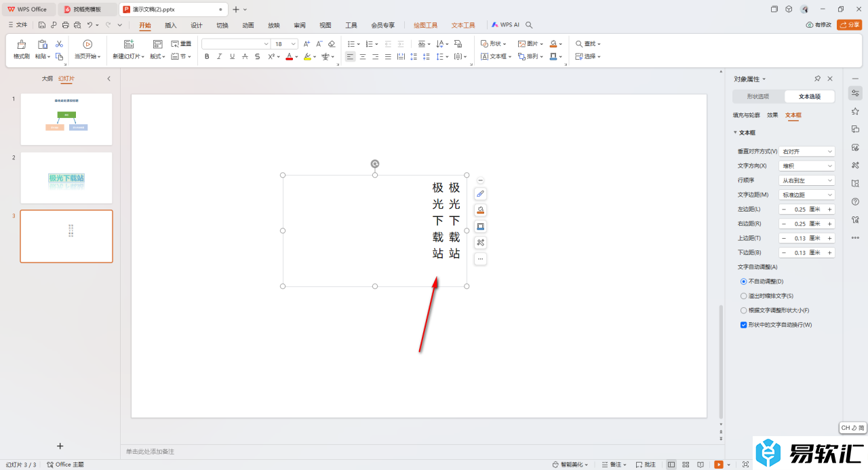Open the 文件 menu
Image resolution: width=868 pixels, height=470 pixels.
tap(18, 24)
